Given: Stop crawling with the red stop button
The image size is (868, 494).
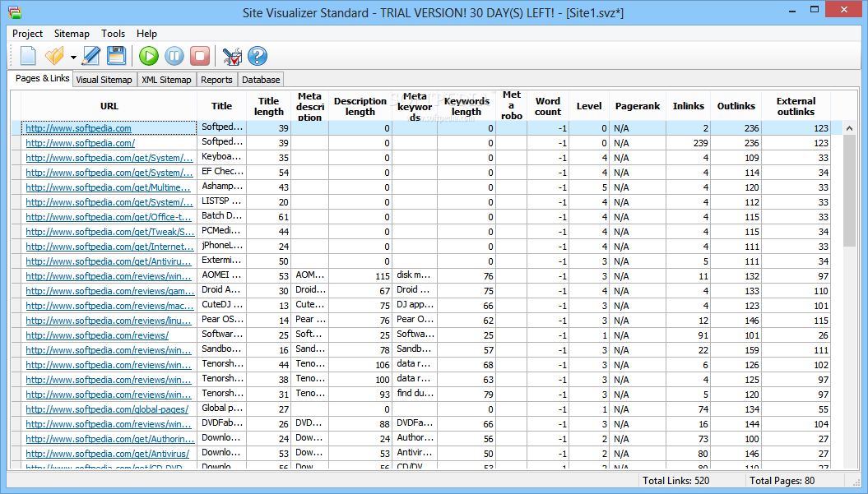Looking at the screenshot, I should click(200, 56).
